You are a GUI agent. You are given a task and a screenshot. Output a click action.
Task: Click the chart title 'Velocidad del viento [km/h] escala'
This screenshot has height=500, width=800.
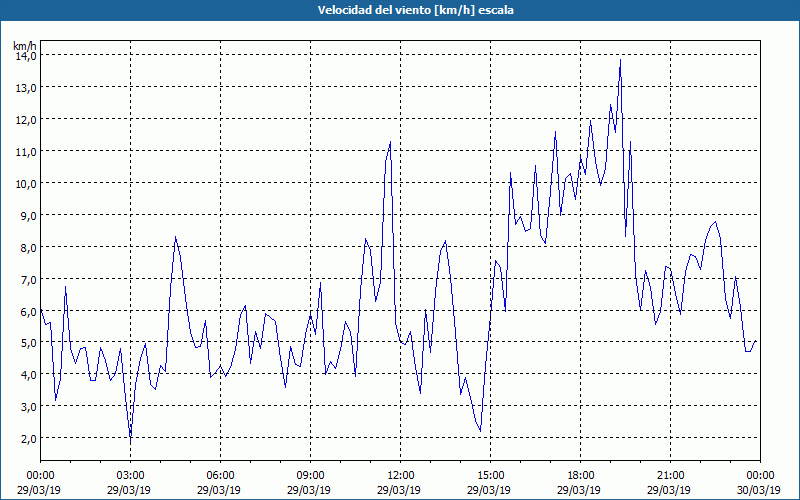[x=415, y=10]
